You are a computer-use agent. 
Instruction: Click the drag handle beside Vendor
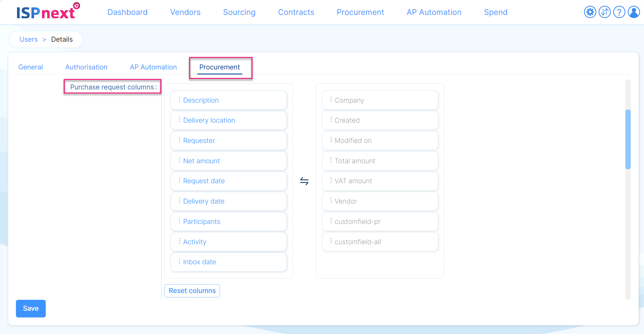click(331, 201)
